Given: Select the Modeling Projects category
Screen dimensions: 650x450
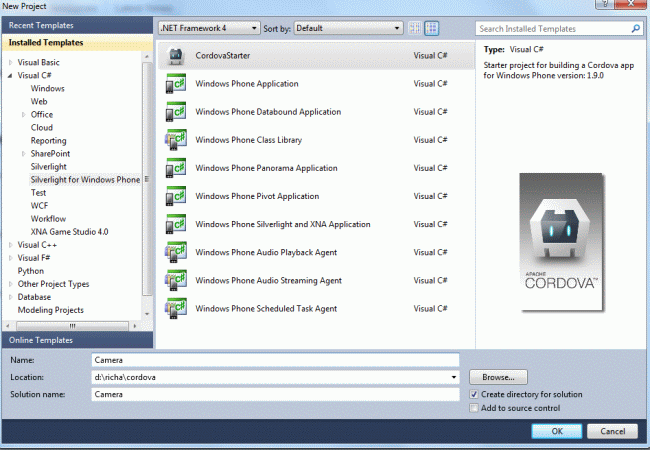Looking at the screenshot, I should click(x=51, y=310).
